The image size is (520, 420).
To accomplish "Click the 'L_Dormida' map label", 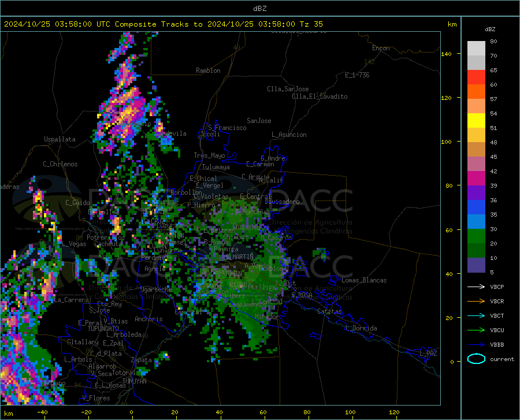I will point(361,328).
